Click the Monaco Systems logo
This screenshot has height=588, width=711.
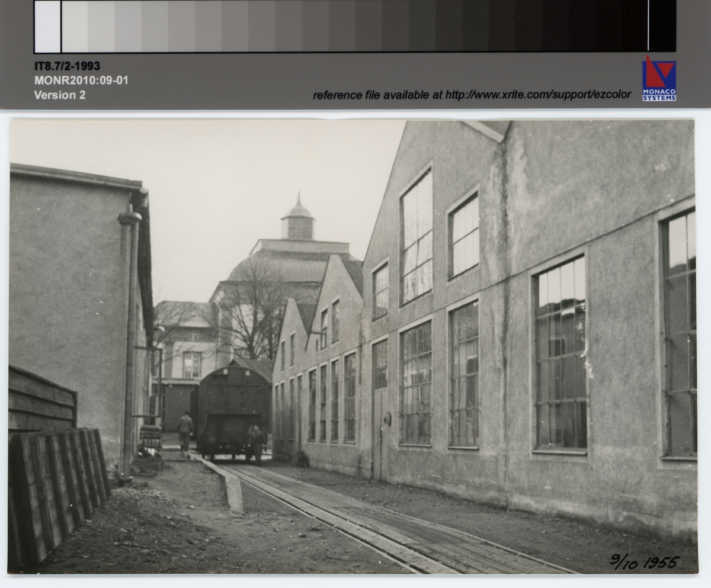tap(659, 79)
